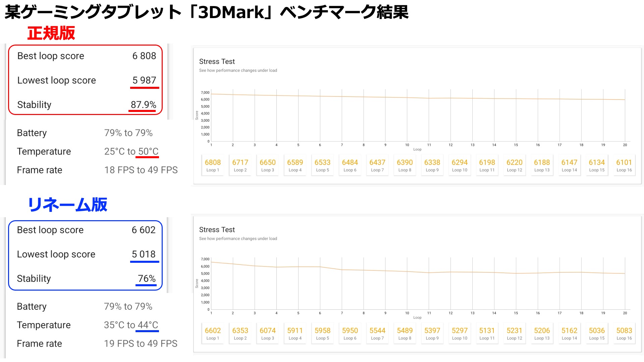The width and height of the screenshot is (644, 362).
Task: Click the 6101 Loop 16 box, top chart
Action: tap(624, 165)
